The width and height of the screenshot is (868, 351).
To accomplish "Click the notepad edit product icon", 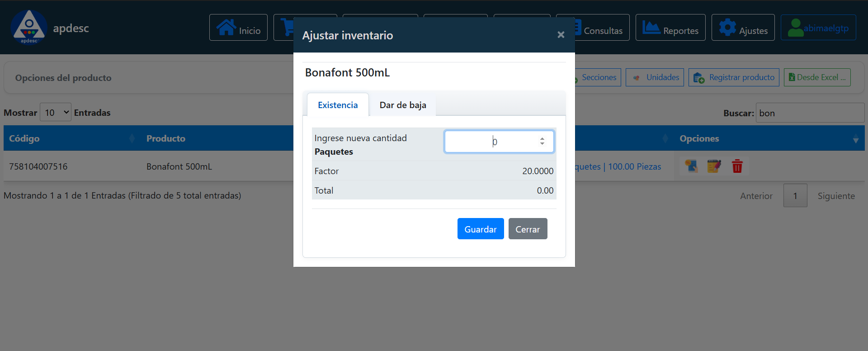I will pyautogui.click(x=714, y=166).
